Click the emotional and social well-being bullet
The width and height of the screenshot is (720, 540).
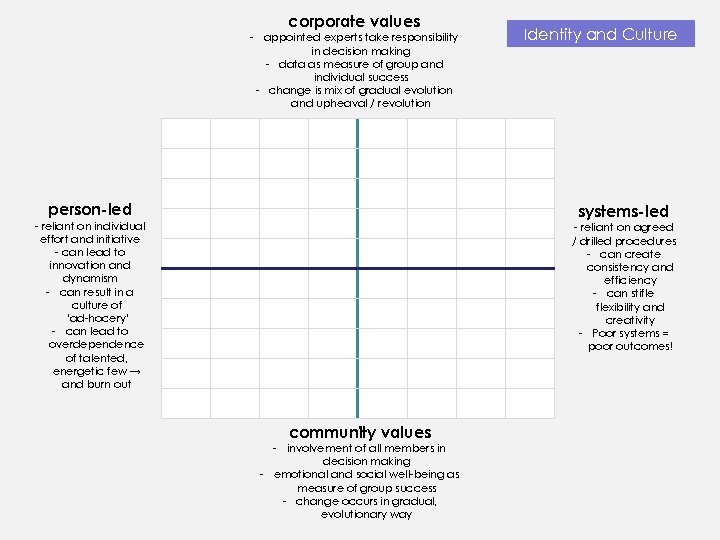365,481
